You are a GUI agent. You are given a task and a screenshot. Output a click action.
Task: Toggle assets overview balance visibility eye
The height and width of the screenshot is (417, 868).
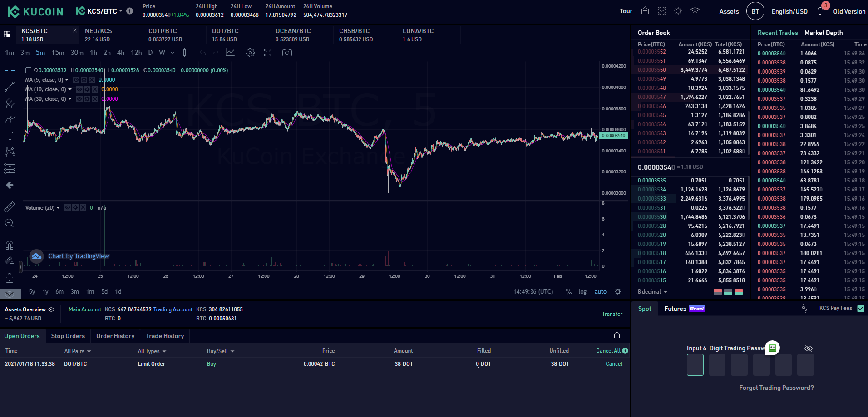tap(51, 309)
